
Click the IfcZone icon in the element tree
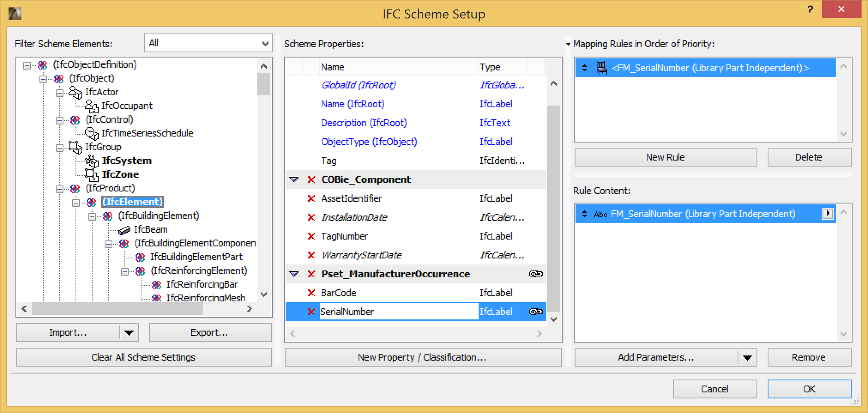tap(90, 174)
